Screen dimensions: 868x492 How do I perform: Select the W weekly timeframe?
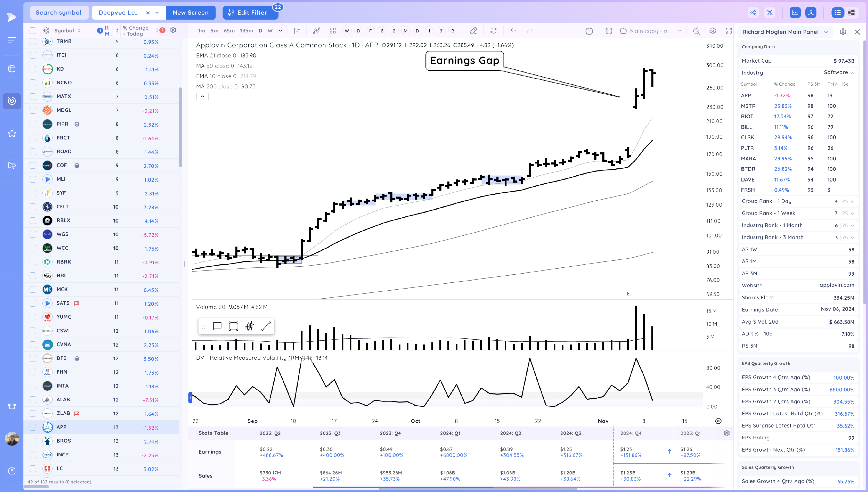pyautogui.click(x=270, y=31)
